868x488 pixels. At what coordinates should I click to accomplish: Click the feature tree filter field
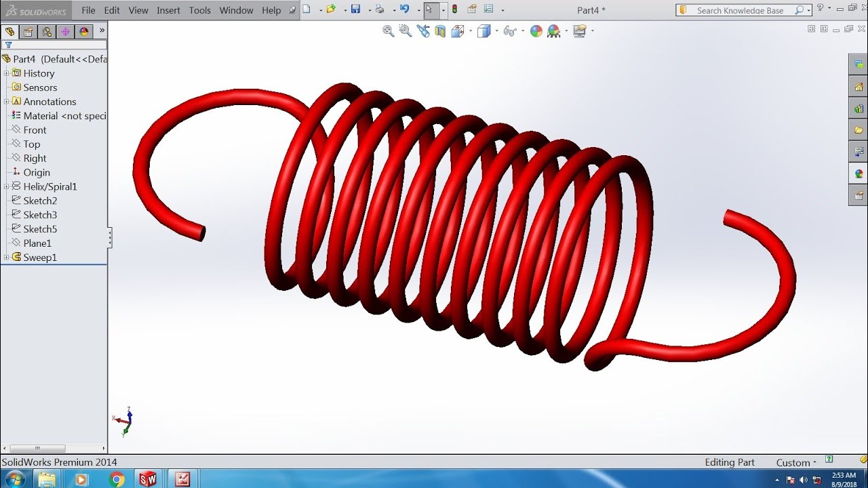[54, 45]
